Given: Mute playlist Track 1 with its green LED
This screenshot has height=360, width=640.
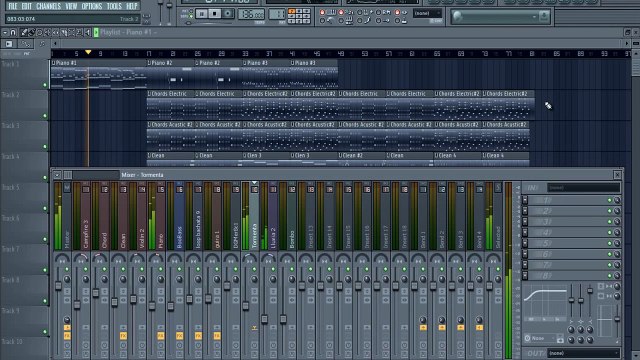Looking at the screenshot, I should [45, 85].
